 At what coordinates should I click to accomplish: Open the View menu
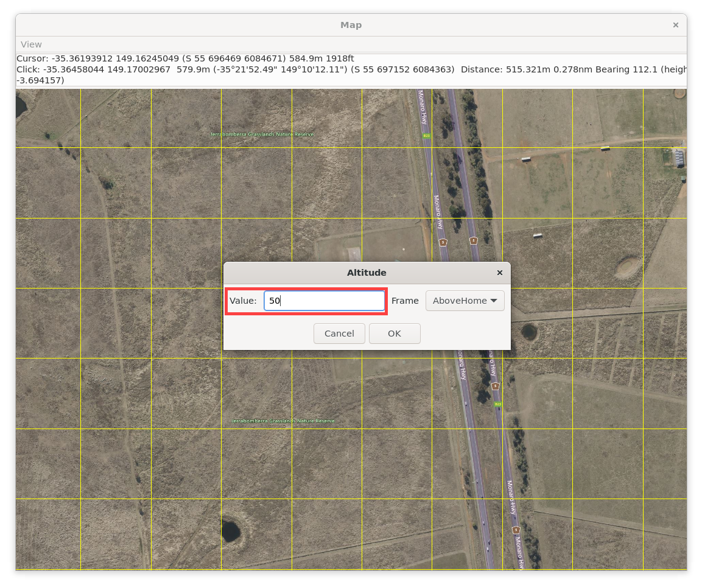(31, 44)
